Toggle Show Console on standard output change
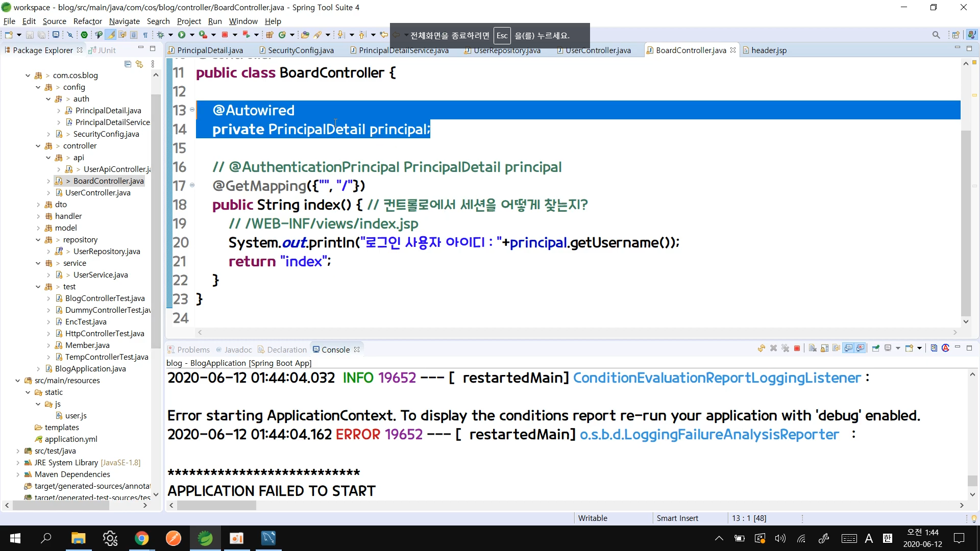 tap(848, 348)
